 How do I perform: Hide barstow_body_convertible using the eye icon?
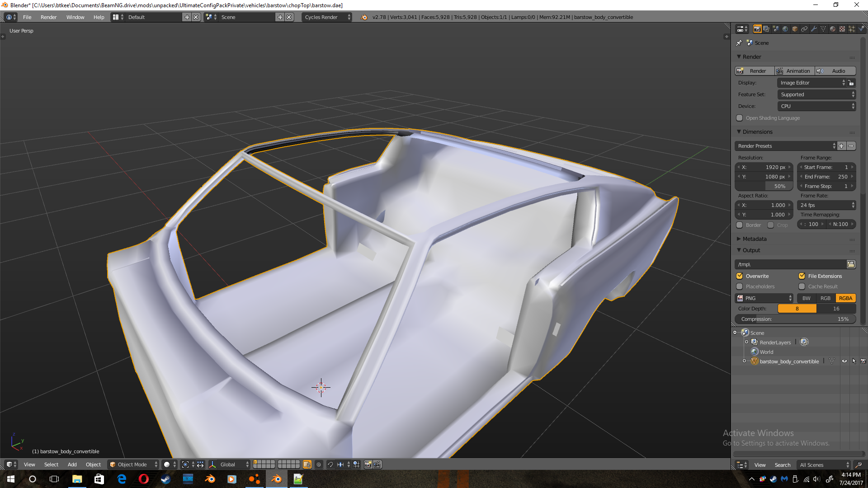tap(844, 361)
